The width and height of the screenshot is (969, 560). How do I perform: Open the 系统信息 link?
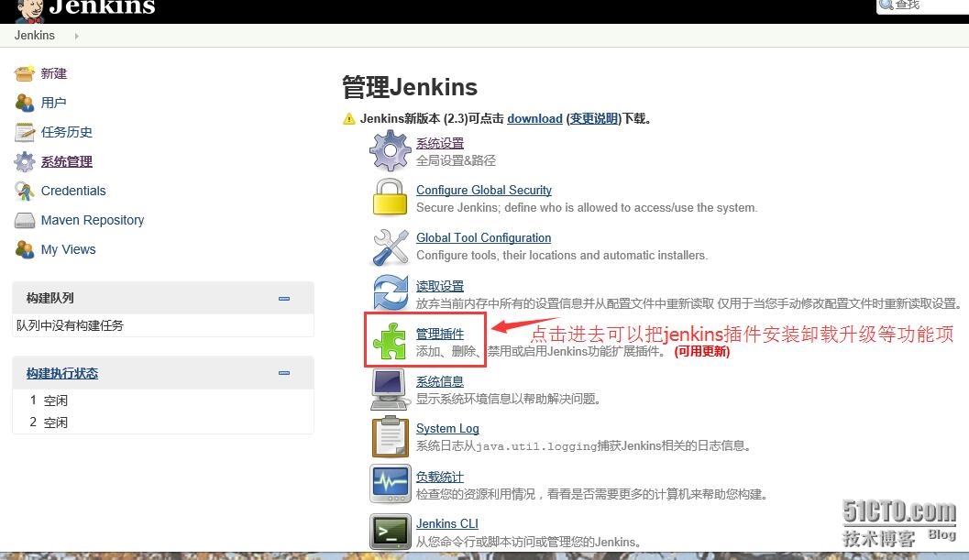click(440, 381)
